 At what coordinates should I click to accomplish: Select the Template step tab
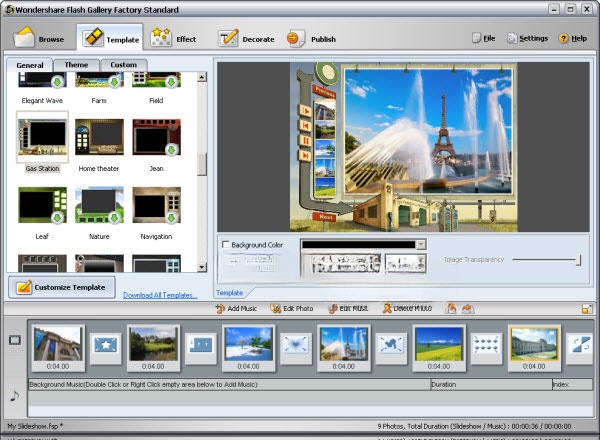coord(110,38)
